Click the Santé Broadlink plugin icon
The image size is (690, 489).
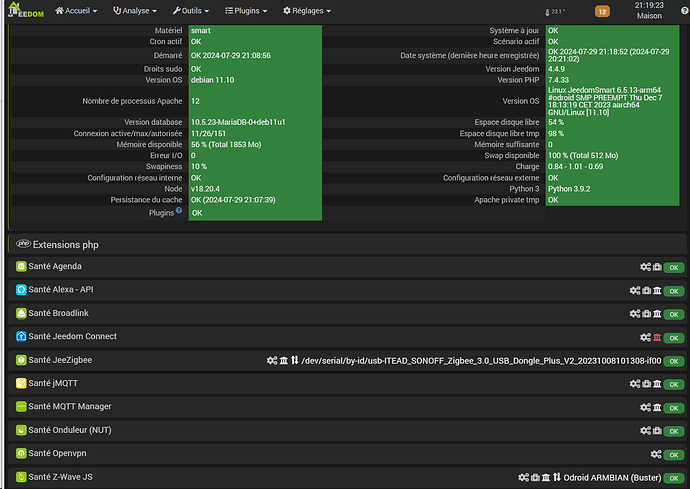21,313
